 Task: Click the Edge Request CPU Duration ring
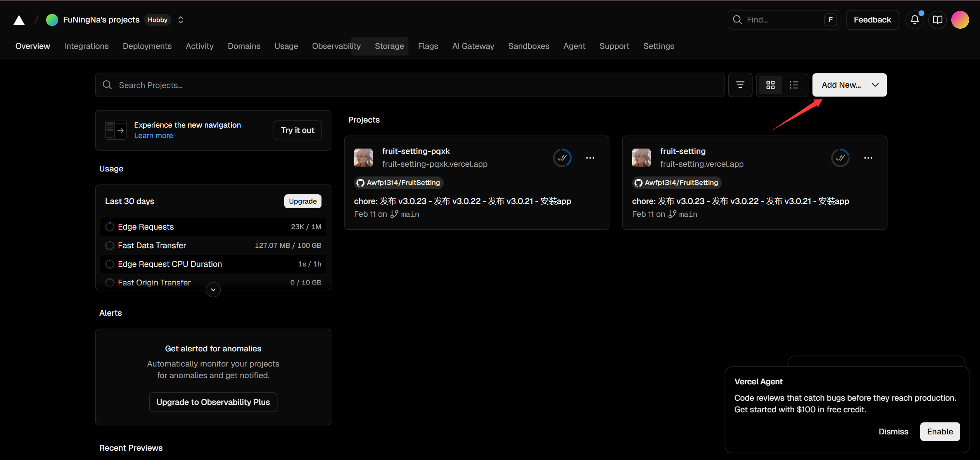click(x=110, y=264)
